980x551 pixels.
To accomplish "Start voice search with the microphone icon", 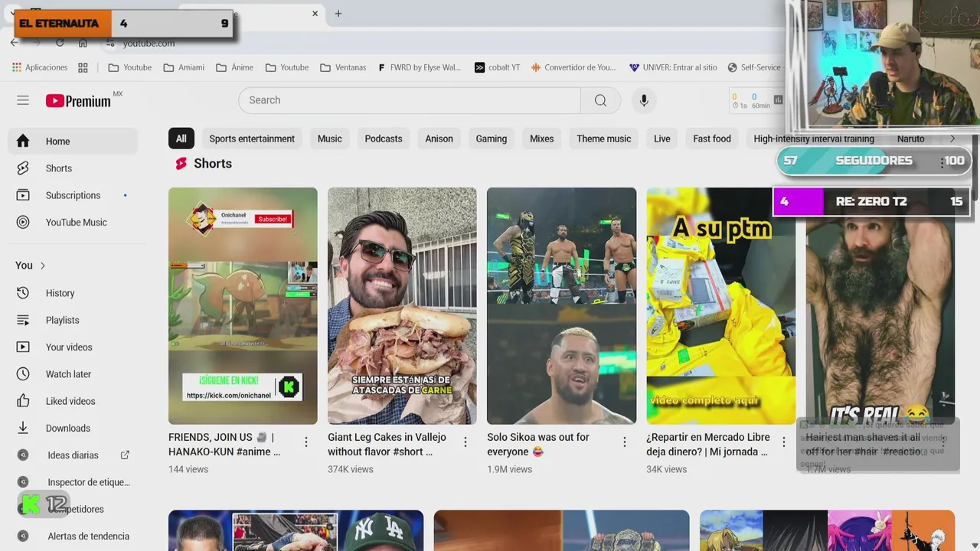I will 644,100.
